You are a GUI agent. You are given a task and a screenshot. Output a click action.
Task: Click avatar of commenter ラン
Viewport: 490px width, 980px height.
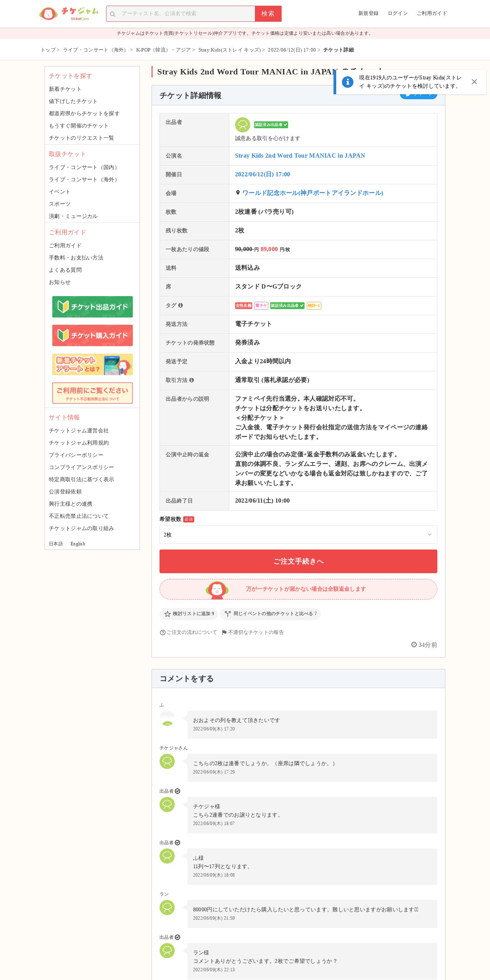pos(167,907)
